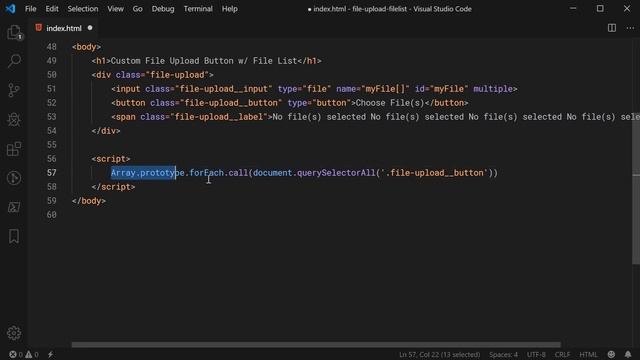This screenshot has width=640, height=360.
Task: Open the Manage gear icon
Action: pos(14,333)
